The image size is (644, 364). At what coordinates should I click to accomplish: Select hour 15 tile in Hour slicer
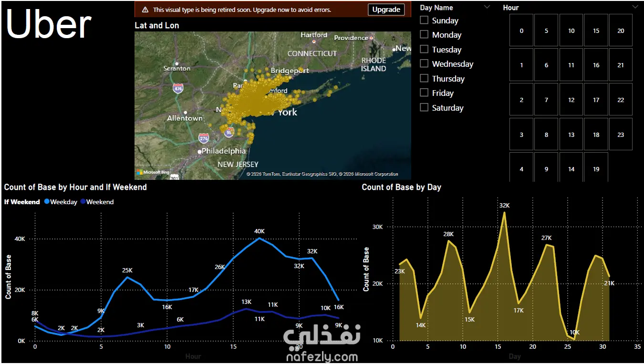[x=596, y=30]
